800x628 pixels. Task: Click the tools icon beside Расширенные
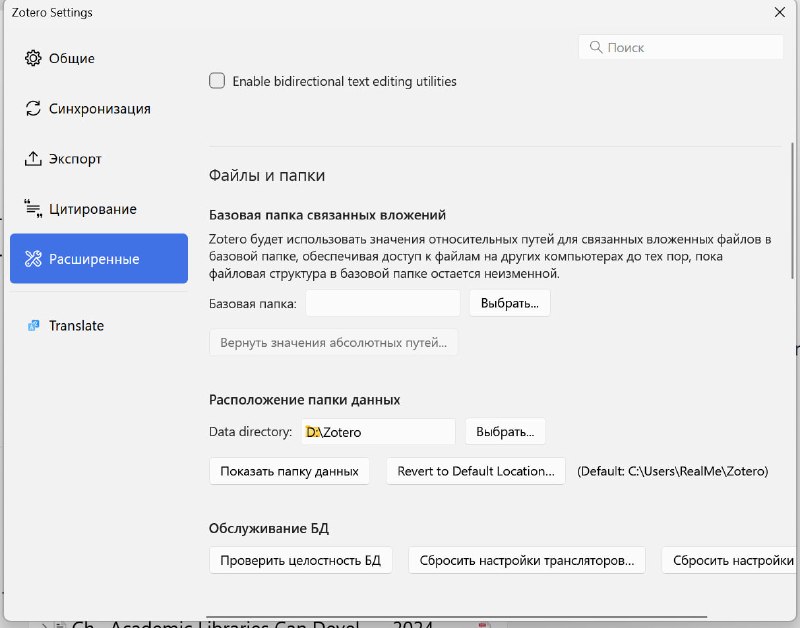(x=33, y=259)
